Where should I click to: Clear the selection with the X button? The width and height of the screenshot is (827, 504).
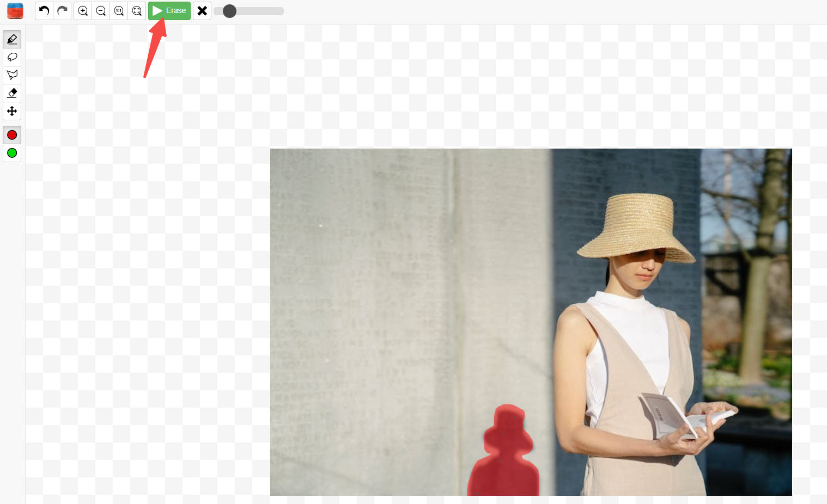click(202, 11)
